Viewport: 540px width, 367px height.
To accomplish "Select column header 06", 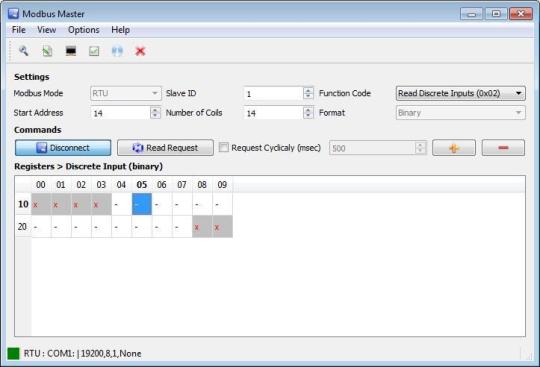I will click(x=162, y=185).
